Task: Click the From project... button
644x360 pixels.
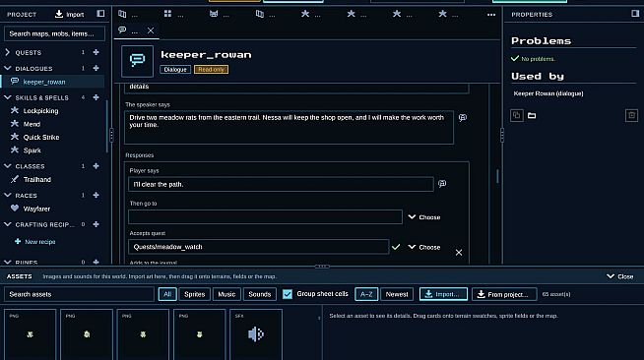Action: pos(504,294)
